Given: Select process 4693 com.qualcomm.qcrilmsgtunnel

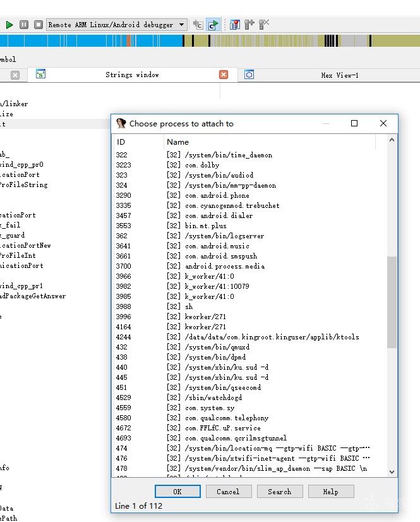Looking at the screenshot, I should click(250, 438).
